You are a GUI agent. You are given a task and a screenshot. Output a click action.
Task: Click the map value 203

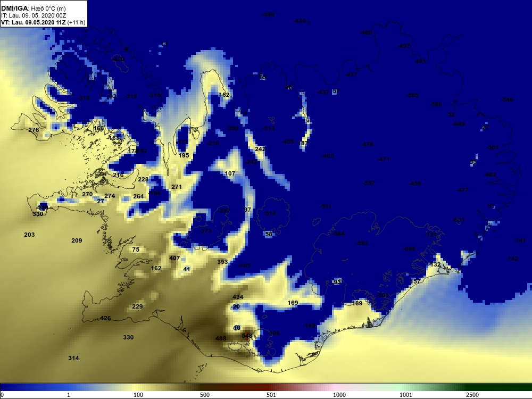point(29,235)
